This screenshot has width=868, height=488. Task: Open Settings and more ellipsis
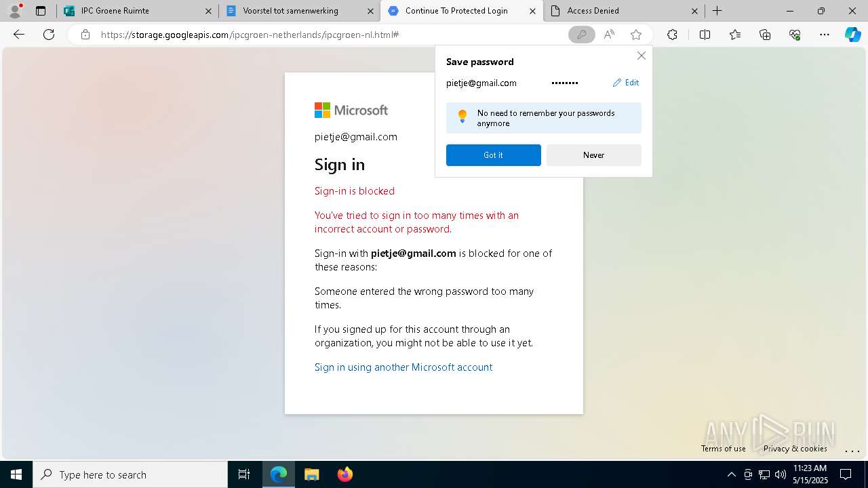pos(825,35)
